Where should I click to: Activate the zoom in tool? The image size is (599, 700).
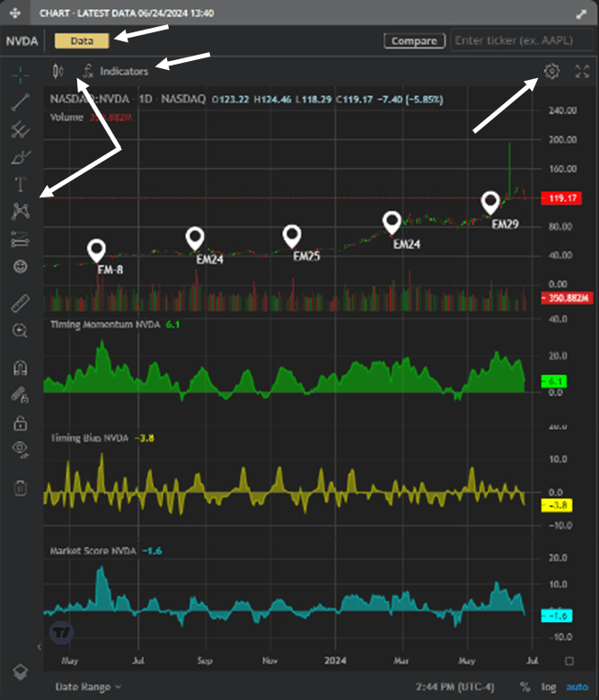coord(21,331)
